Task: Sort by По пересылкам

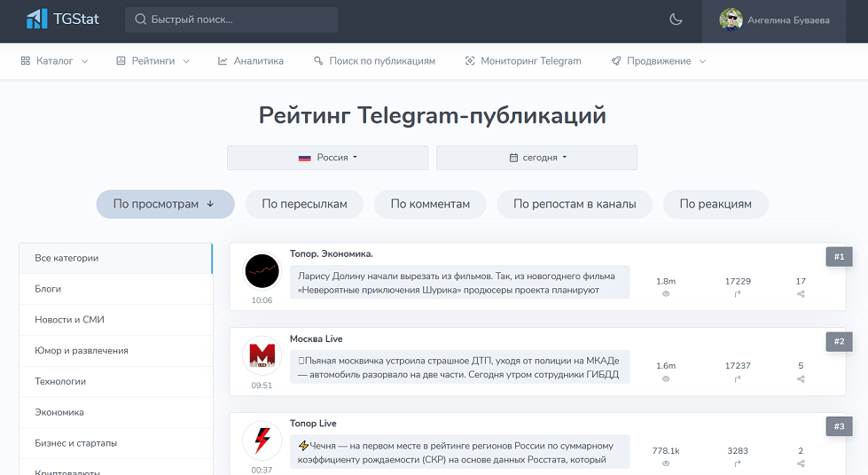Action: [x=304, y=204]
